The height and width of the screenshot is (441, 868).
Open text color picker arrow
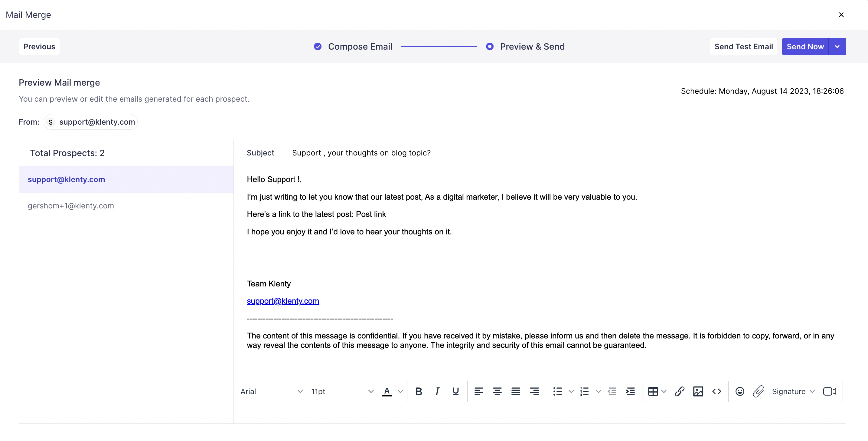400,391
